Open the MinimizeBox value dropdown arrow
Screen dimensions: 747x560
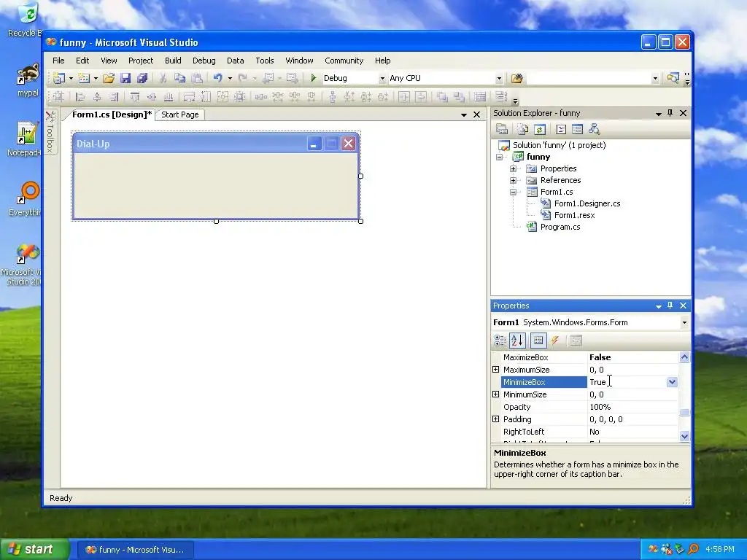(672, 382)
